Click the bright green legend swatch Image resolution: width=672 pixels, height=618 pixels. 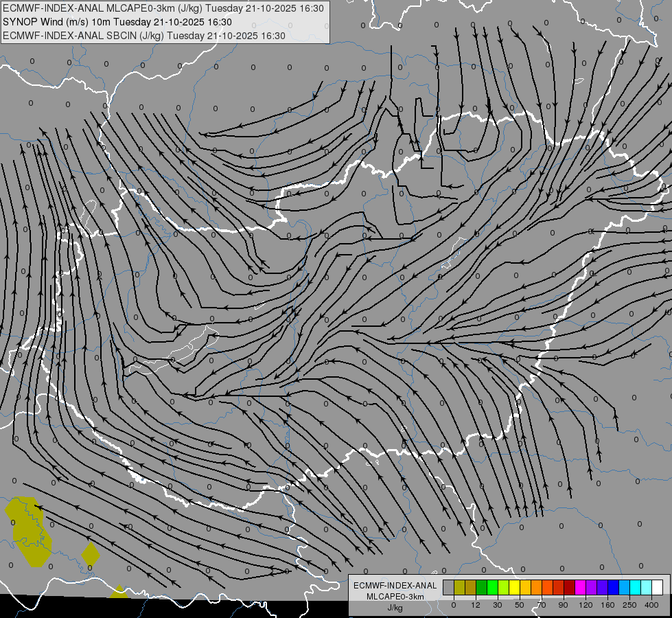pos(493,587)
